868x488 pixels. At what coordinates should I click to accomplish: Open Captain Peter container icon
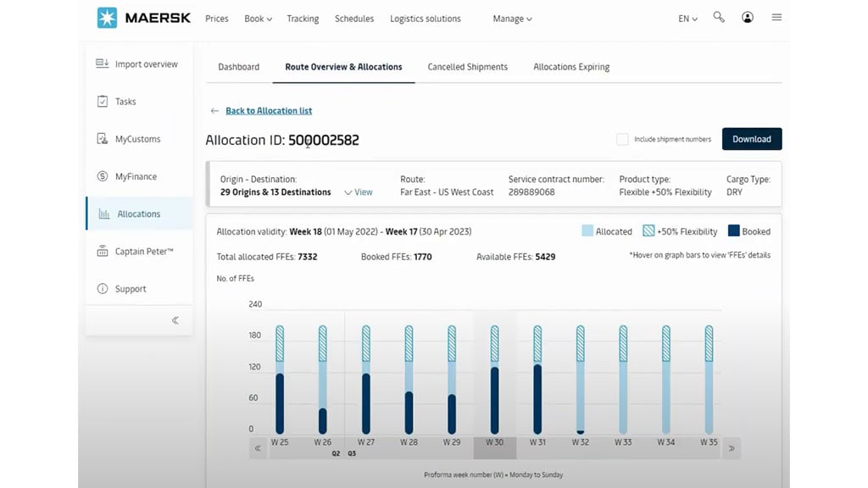[102, 252]
